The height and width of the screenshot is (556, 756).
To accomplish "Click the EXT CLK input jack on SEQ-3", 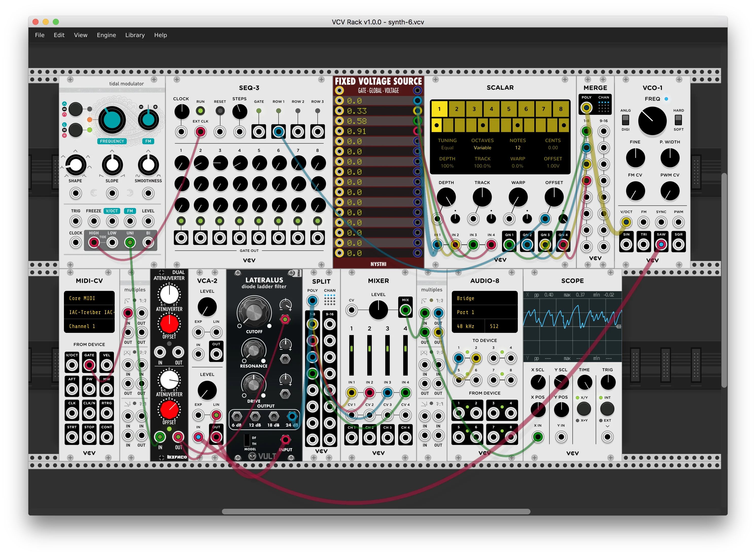I will (x=200, y=132).
